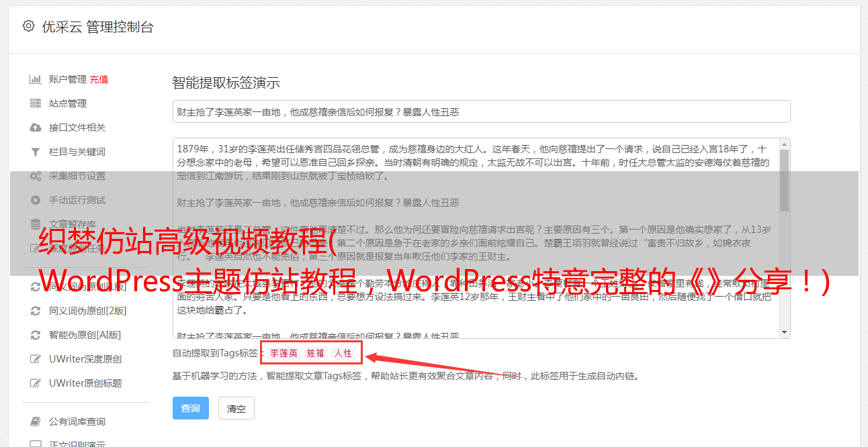
Task: Click the play icon next to 手动运行测试
Action: [36, 200]
